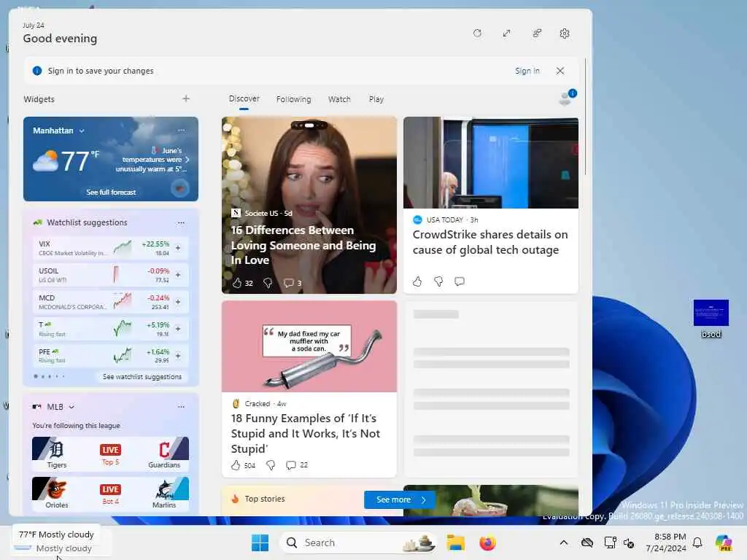This screenshot has width=747, height=560.
Task: Click the PFE stock row
Action: [111, 356]
